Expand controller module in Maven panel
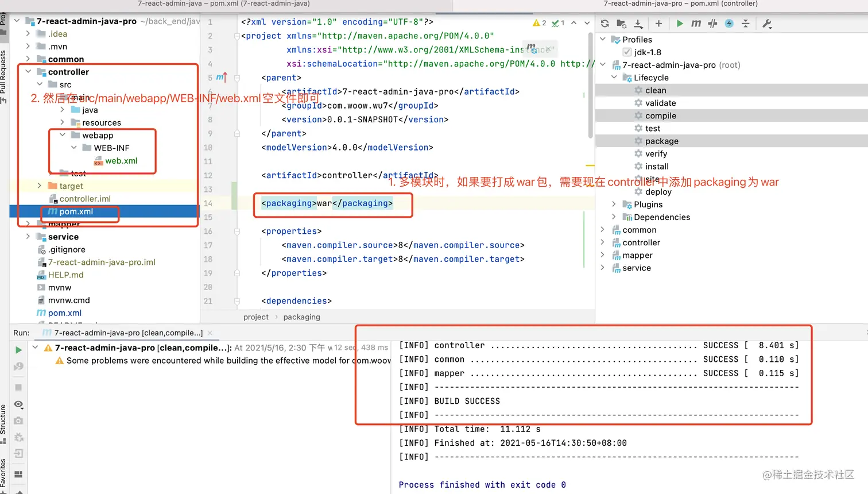Viewport: 868px width, 494px height. (x=603, y=242)
